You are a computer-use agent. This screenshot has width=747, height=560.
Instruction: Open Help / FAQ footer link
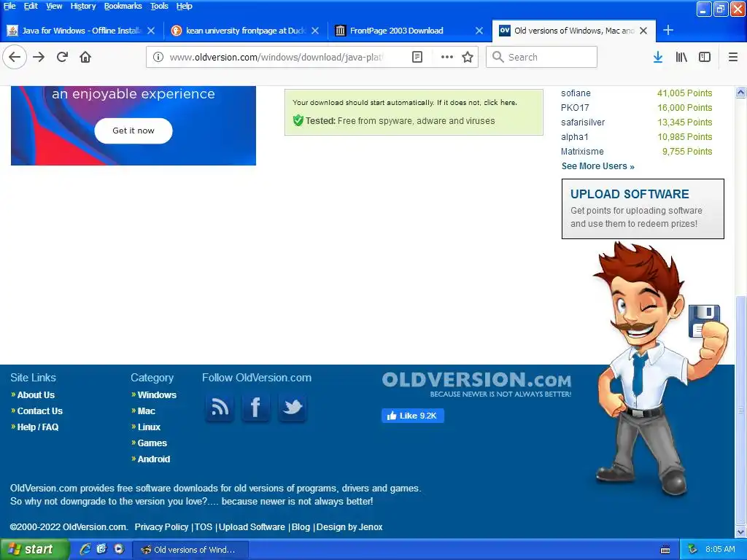pos(38,427)
